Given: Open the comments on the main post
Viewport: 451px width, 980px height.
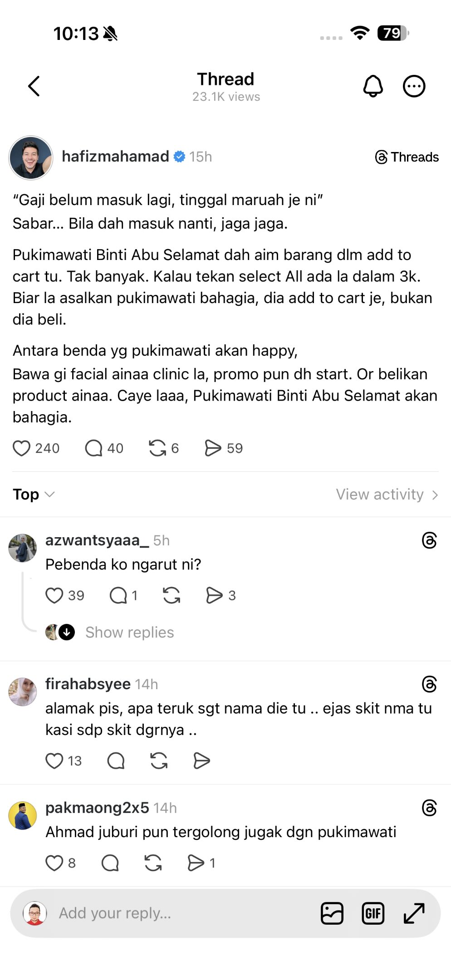Looking at the screenshot, I should [94, 448].
